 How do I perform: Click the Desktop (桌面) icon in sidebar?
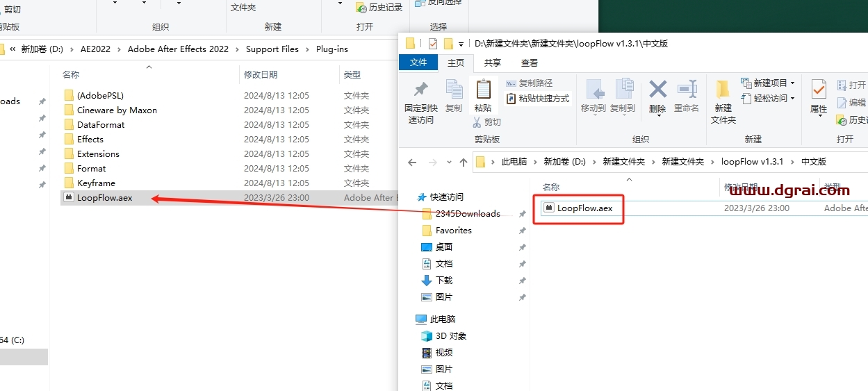coord(427,247)
